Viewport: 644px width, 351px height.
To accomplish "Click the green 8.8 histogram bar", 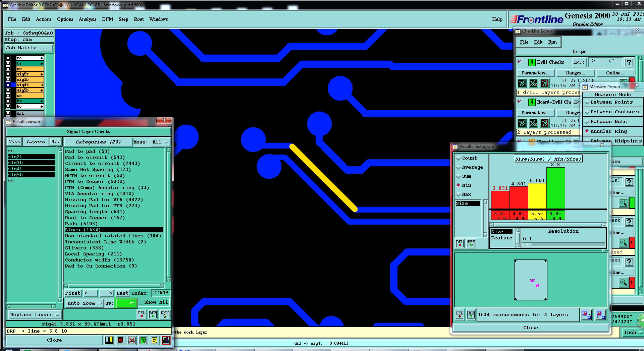I will click(556, 188).
